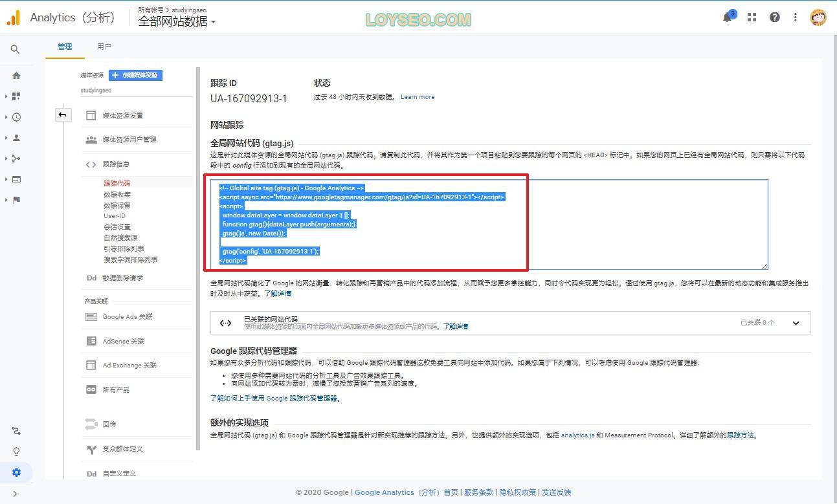
Task: Click Google Analytics（分析）首页 footer link
Action: (407, 492)
